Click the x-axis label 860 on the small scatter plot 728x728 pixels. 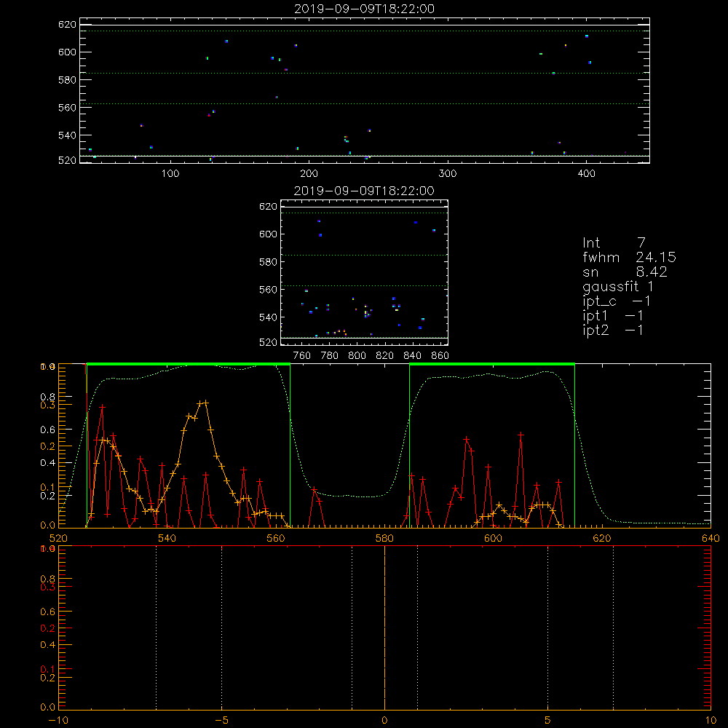point(440,356)
